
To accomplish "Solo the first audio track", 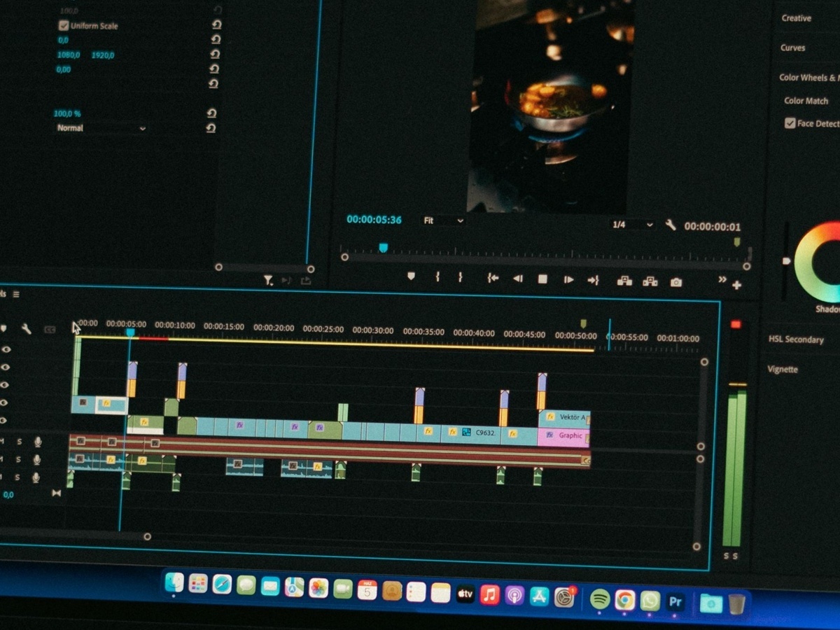I will pos(19,441).
